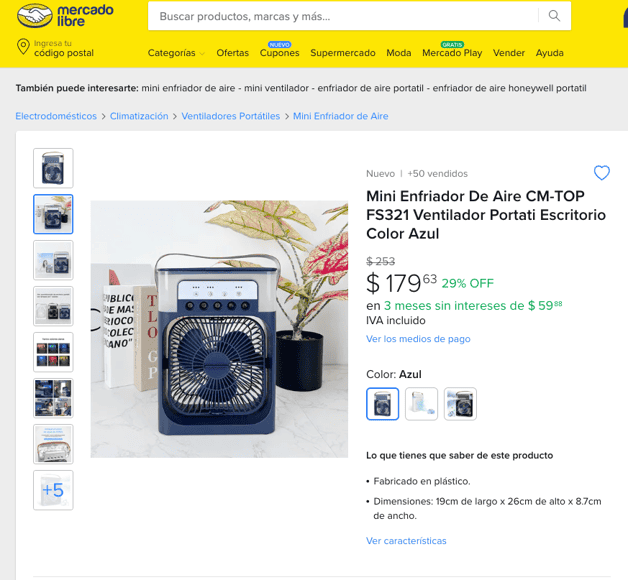The image size is (628, 580).
Task: Go to Supermercado in navigation bar
Action: (343, 53)
